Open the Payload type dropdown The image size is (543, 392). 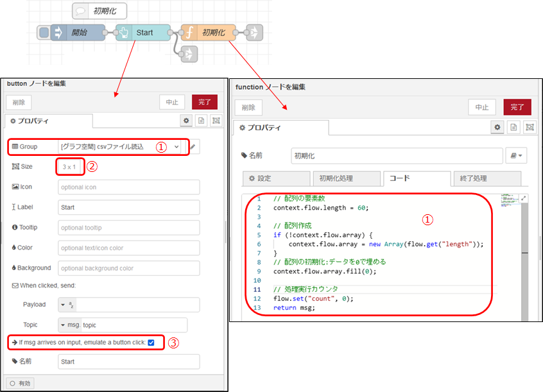67,305
